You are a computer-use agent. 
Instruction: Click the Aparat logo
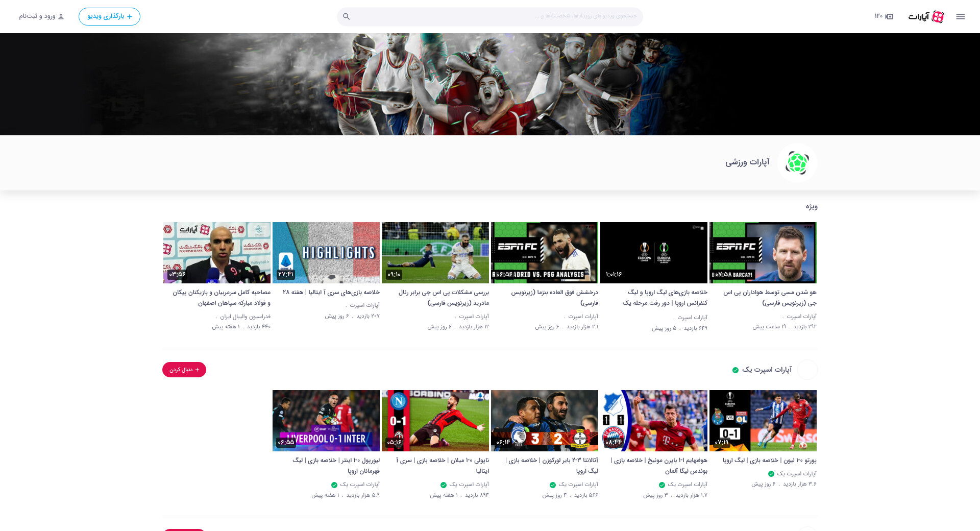tap(926, 16)
